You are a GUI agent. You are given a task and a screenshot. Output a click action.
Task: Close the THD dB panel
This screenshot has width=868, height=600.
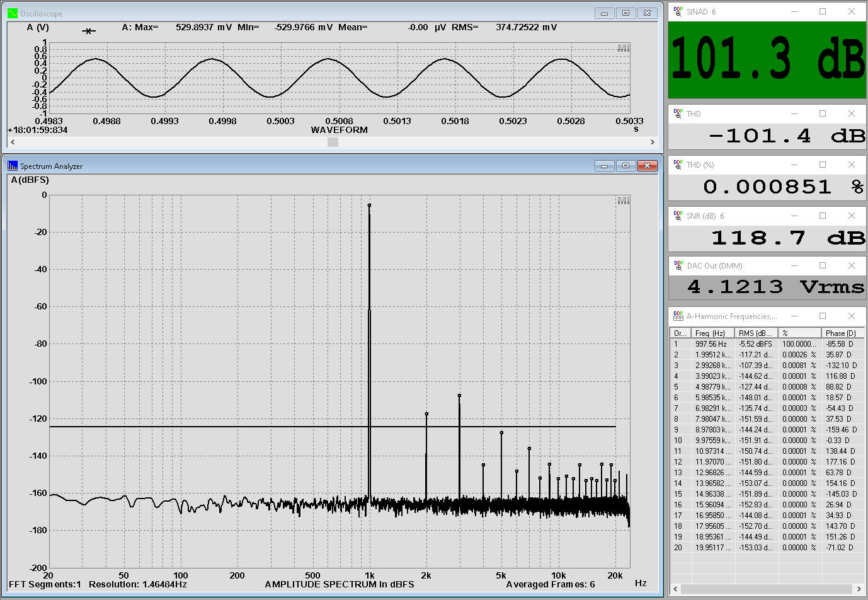pos(852,113)
